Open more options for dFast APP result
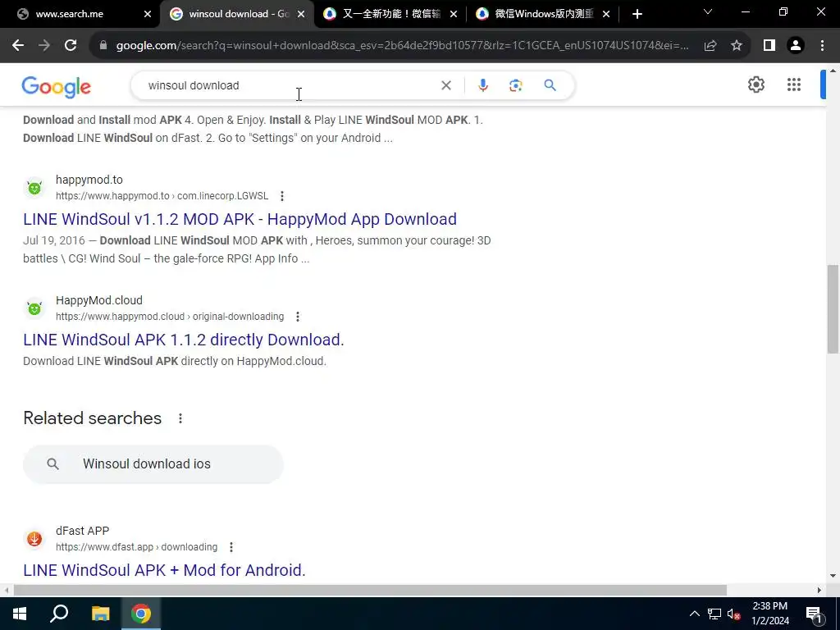Viewport: 840px width, 630px height. pos(231,547)
